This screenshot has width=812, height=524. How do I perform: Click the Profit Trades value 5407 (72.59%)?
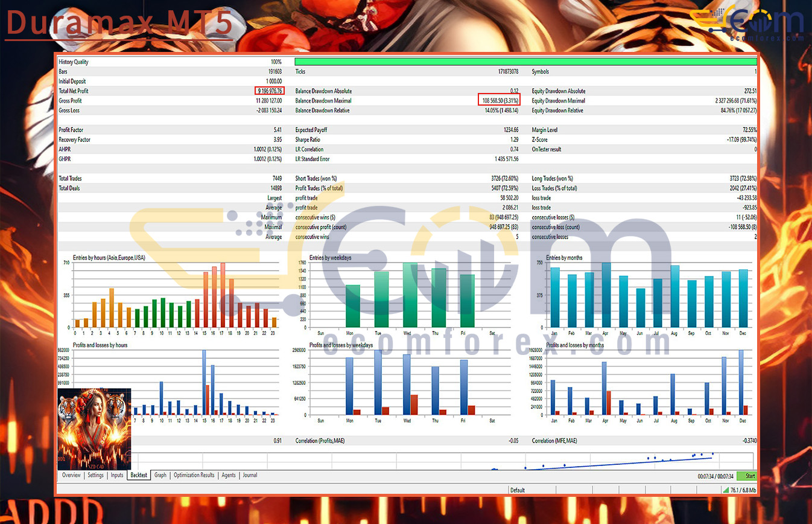click(x=505, y=188)
